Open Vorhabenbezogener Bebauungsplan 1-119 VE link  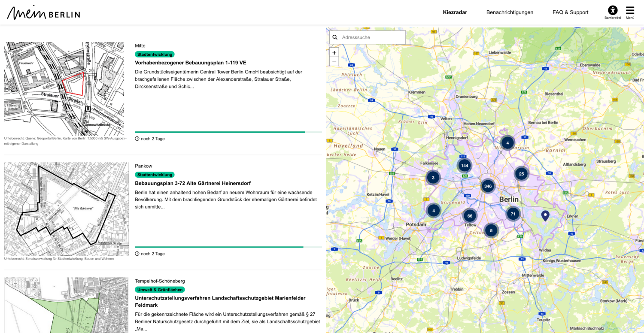click(191, 63)
